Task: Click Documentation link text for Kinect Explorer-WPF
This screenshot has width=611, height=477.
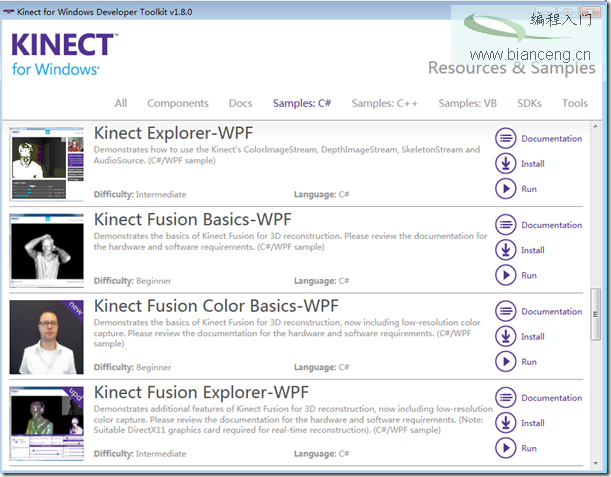Action: [552, 139]
